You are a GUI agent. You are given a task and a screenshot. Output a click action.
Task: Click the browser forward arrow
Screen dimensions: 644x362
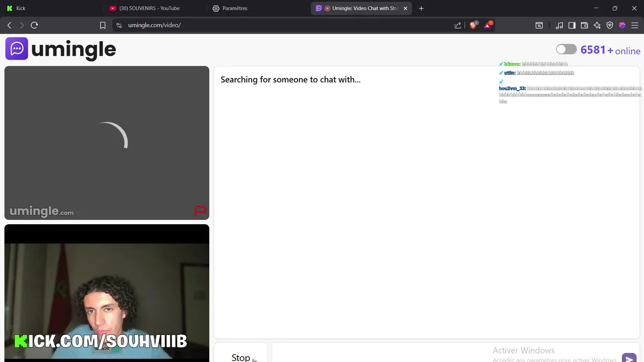pos(22,25)
